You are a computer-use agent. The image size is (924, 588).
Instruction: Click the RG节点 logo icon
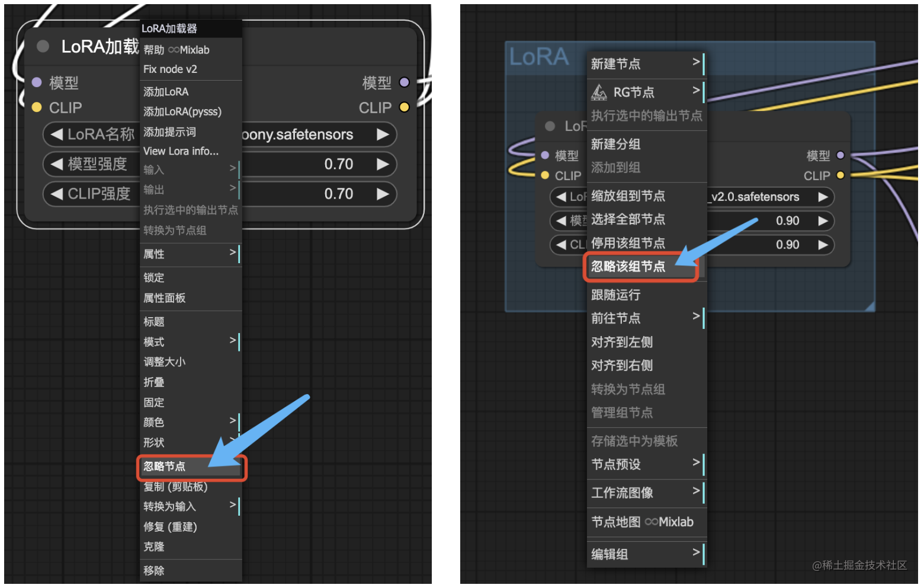pos(599,92)
